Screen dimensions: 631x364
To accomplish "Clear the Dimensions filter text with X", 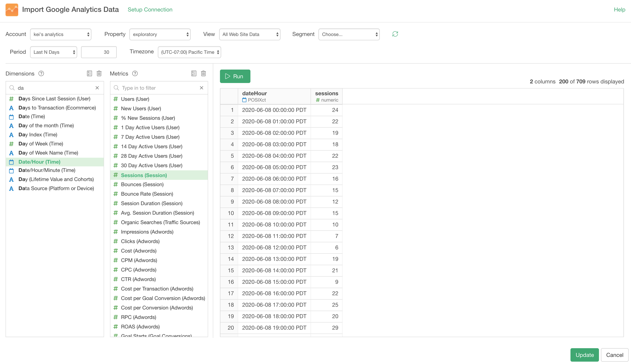I will [x=97, y=88].
